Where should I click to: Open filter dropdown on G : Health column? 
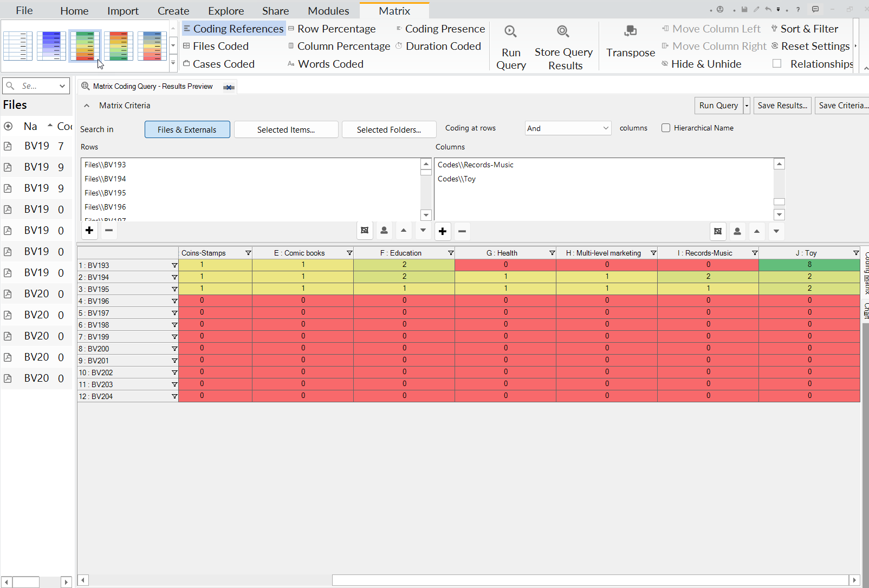click(552, 253)
